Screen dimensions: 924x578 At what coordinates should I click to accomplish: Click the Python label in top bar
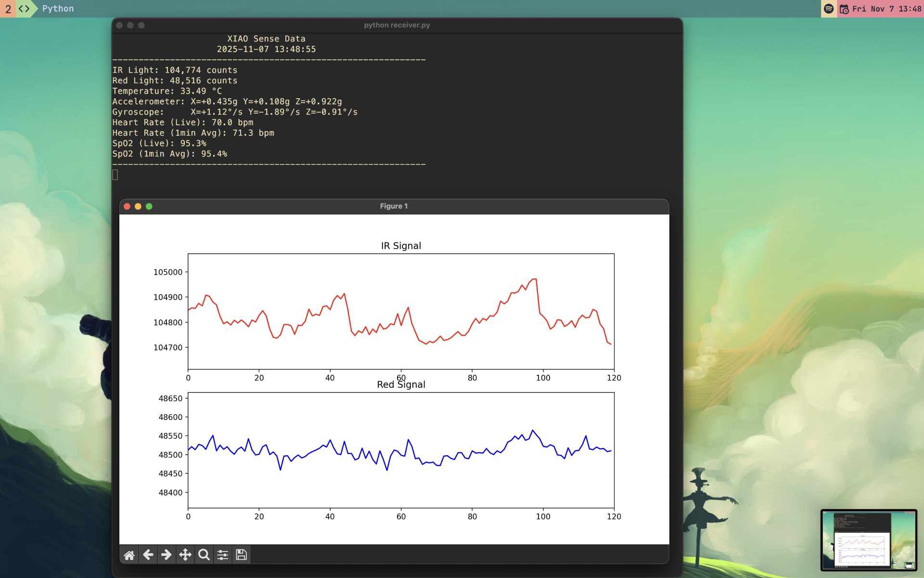click(58, 9)
